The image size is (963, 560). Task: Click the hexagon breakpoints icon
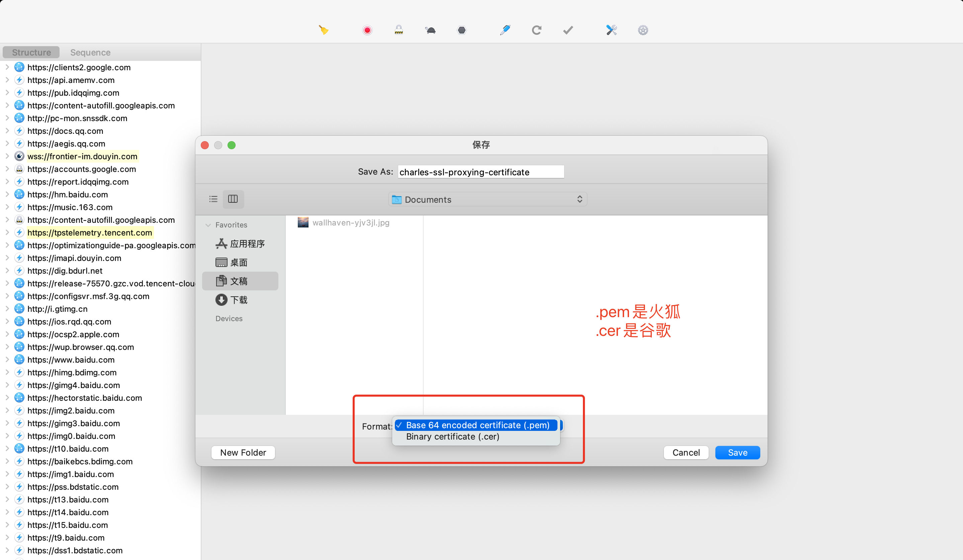click(462, 30)
